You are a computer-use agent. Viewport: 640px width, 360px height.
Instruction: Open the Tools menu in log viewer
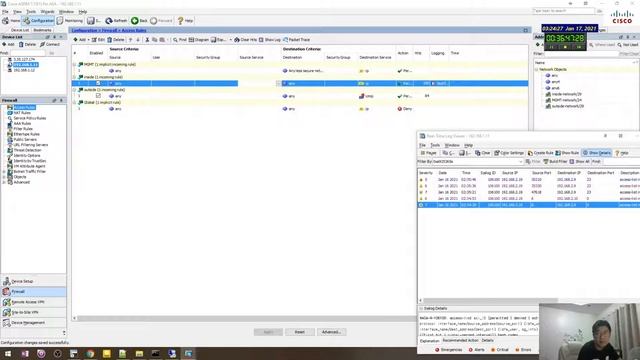pos(435,145)
